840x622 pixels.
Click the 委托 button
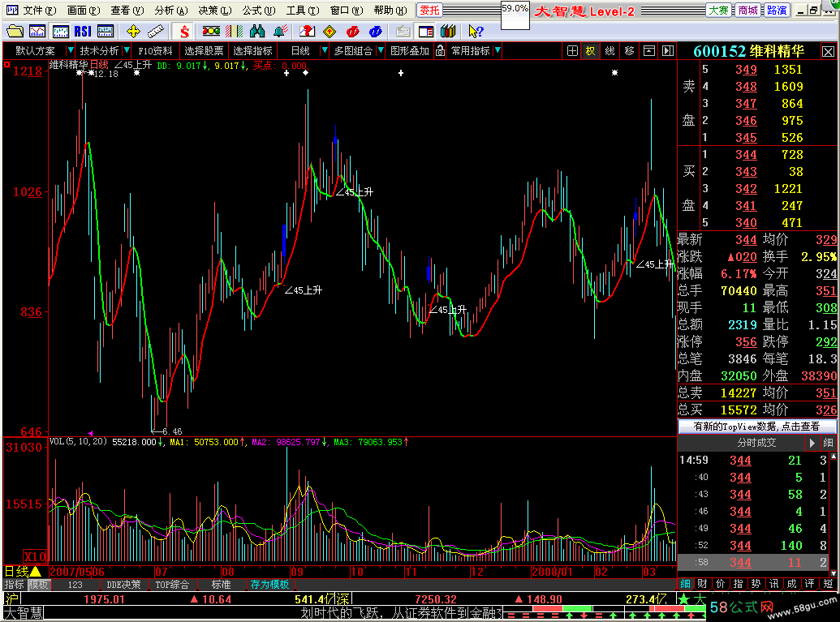click(x=429, y=11)
